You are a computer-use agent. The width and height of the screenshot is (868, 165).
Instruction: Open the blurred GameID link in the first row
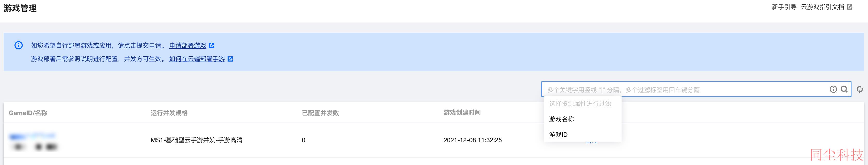point(32,136)
